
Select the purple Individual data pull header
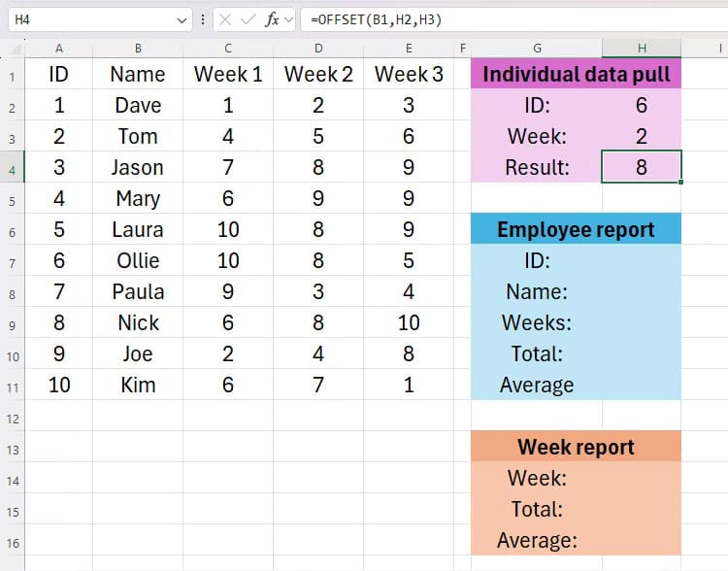pyautogui.click(x=576, y=74)
